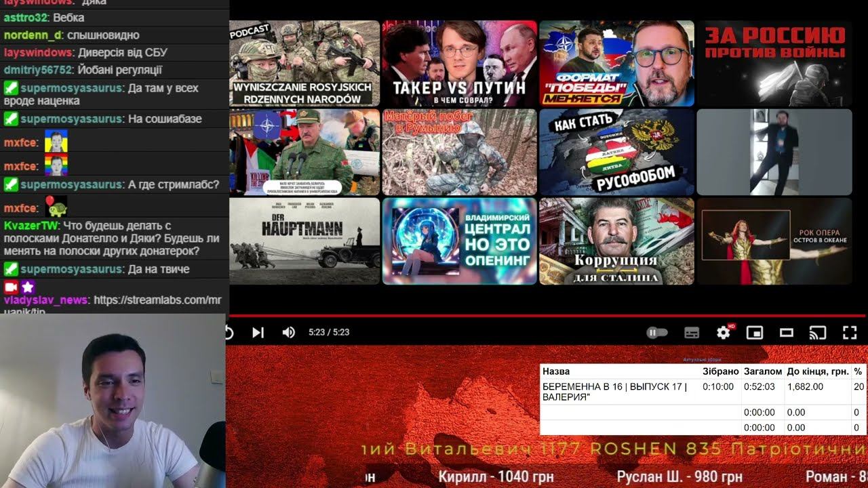Replay the video with the replay icon

click(x=229, y=332)
